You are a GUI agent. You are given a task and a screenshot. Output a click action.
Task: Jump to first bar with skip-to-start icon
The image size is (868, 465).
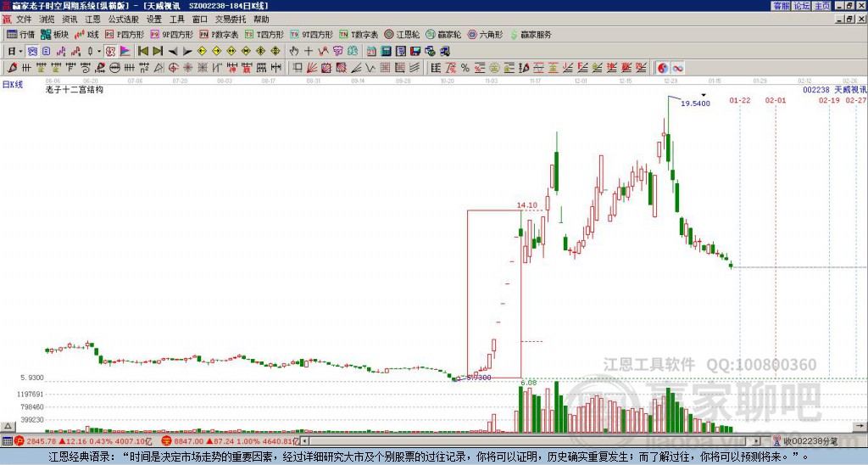coord(142,51)
